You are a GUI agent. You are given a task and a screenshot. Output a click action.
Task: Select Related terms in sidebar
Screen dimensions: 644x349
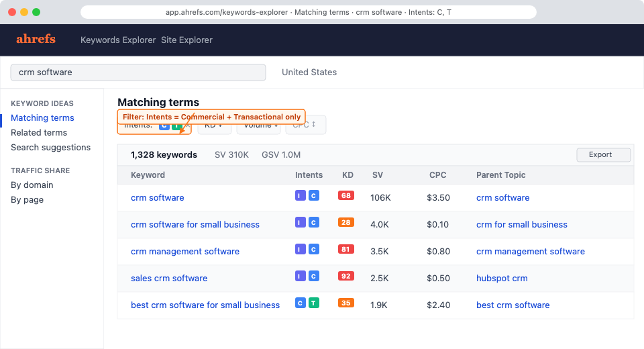click(x=39, y=133)
